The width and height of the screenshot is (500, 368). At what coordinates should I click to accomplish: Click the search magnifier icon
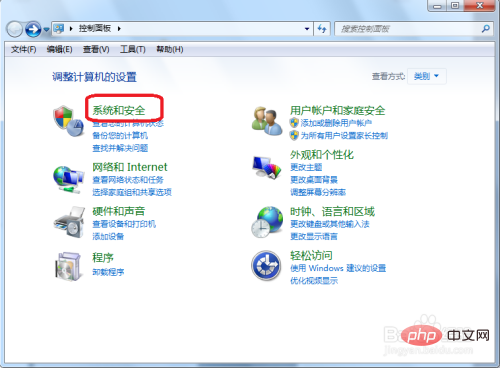coord(486,29)
